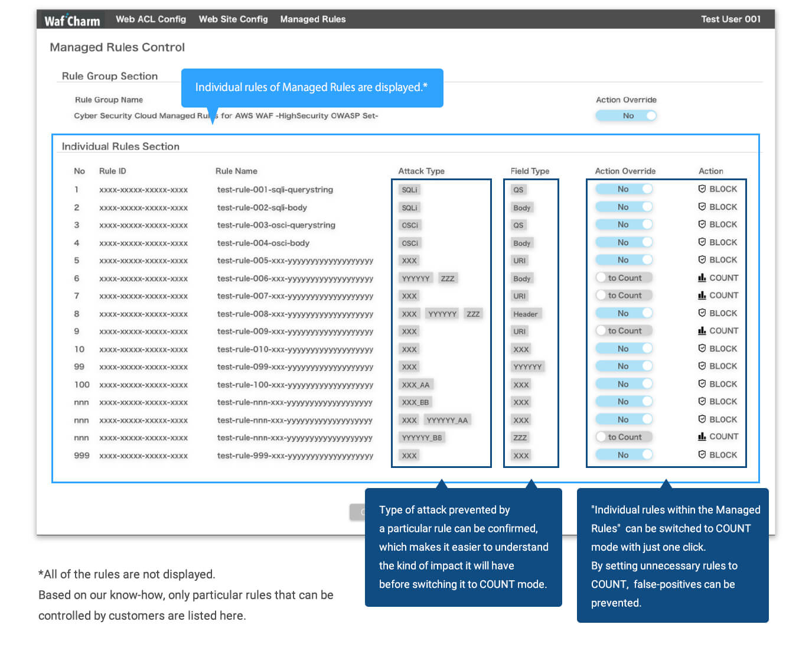Screen dimensions: 812x660
Task: Click the OSCi tag on test-rule-003-osci-querystring
Action: (410, 225)
